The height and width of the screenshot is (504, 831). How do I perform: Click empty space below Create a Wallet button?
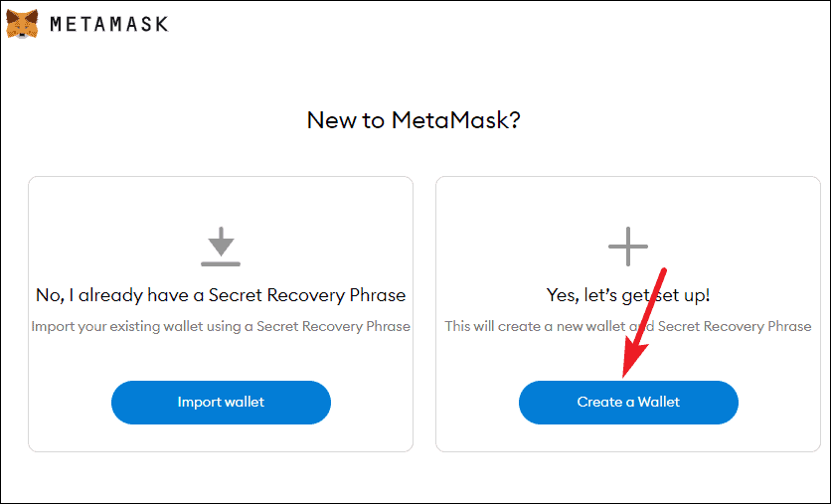628,437
